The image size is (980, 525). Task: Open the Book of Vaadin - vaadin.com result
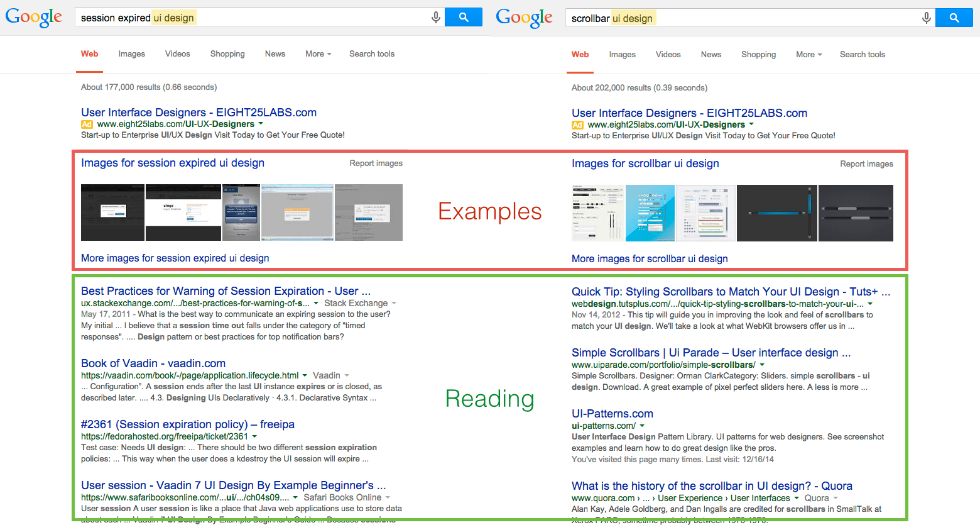pos(153,363)
